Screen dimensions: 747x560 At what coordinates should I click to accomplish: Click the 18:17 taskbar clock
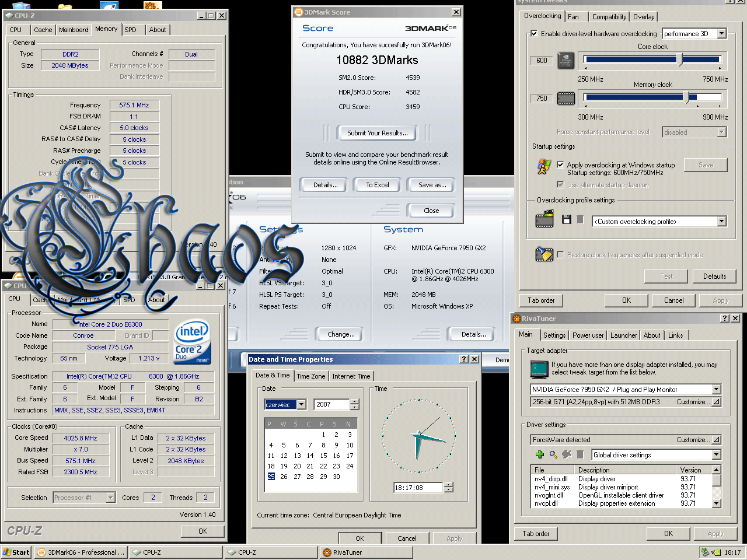[732, 552]
